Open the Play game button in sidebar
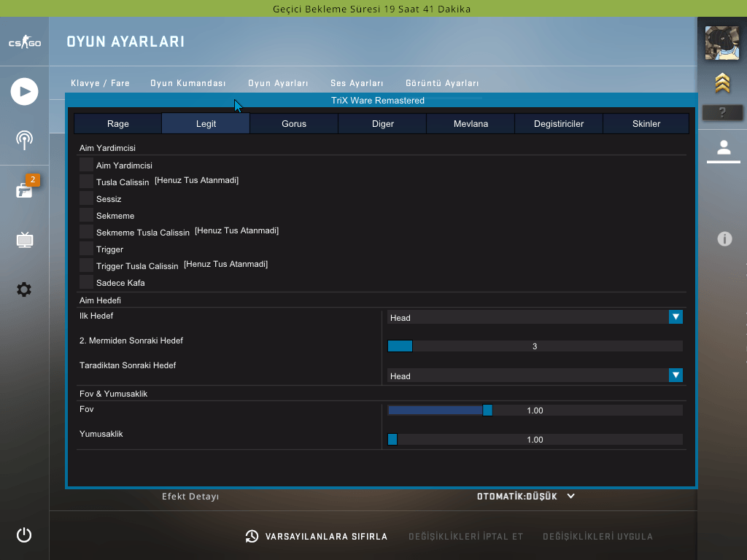 pyautogui.click(x=24, y=91)
